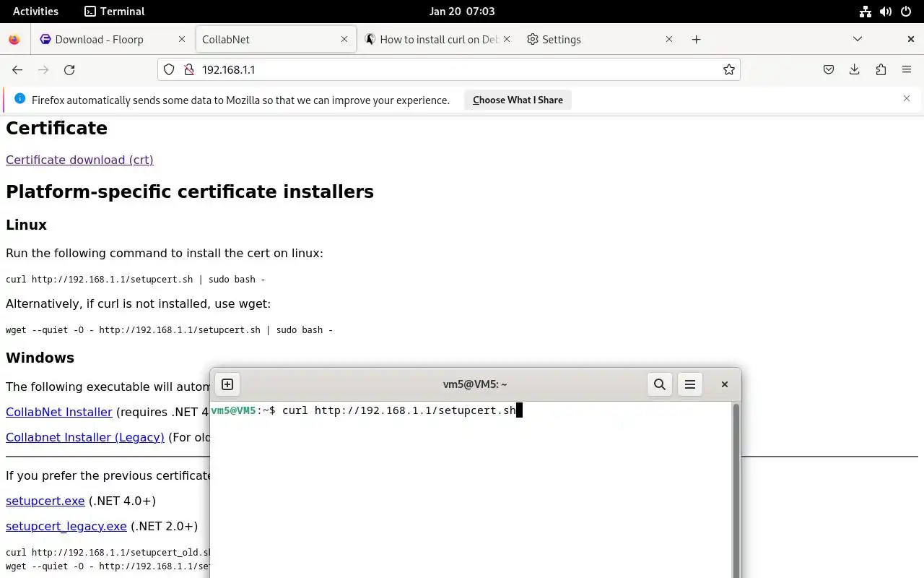Close the How to install curl tab

click(507, 40)
